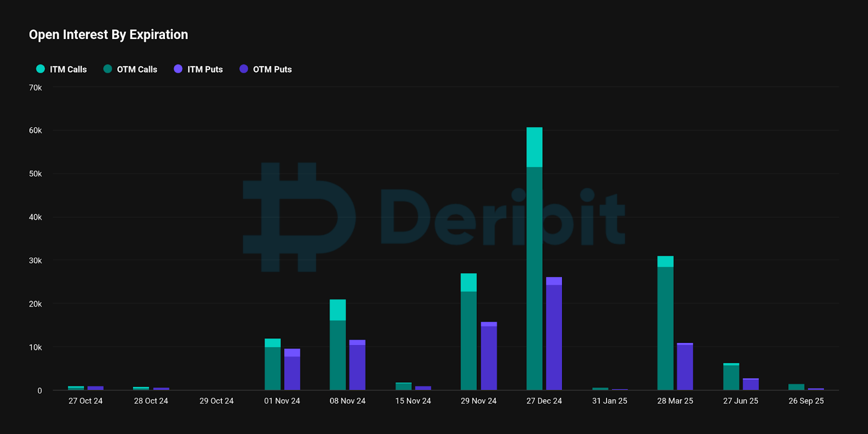This screenshot has height=434, width=868.
Task: Click the 29 Nov 24 calls bar
Action: (469, 331)
